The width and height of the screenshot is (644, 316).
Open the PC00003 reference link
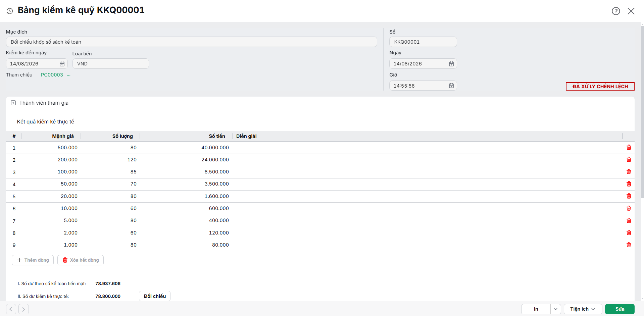click(x=52, y=75)
